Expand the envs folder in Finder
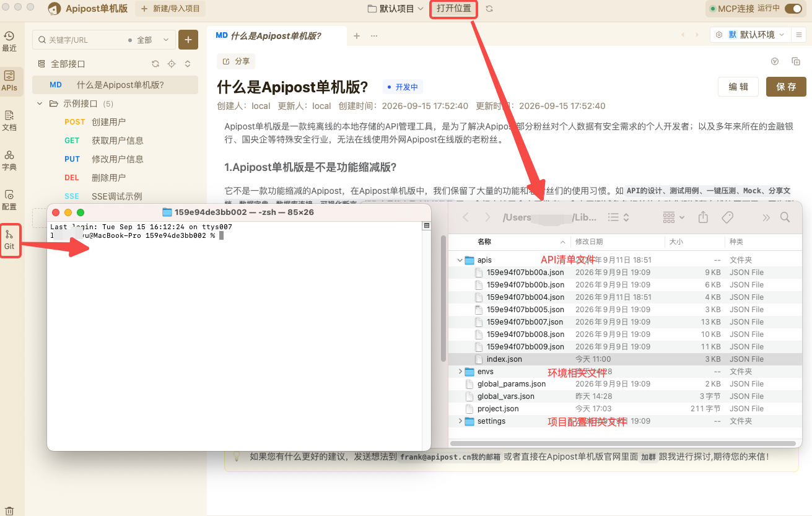The width and height of the screenshot is (812, 516). [460, 372]
